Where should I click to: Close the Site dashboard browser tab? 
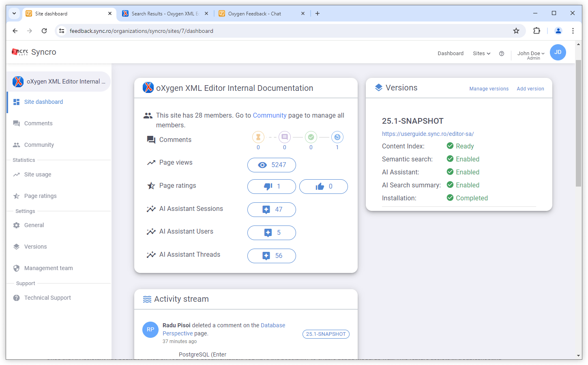pos(110,14)
